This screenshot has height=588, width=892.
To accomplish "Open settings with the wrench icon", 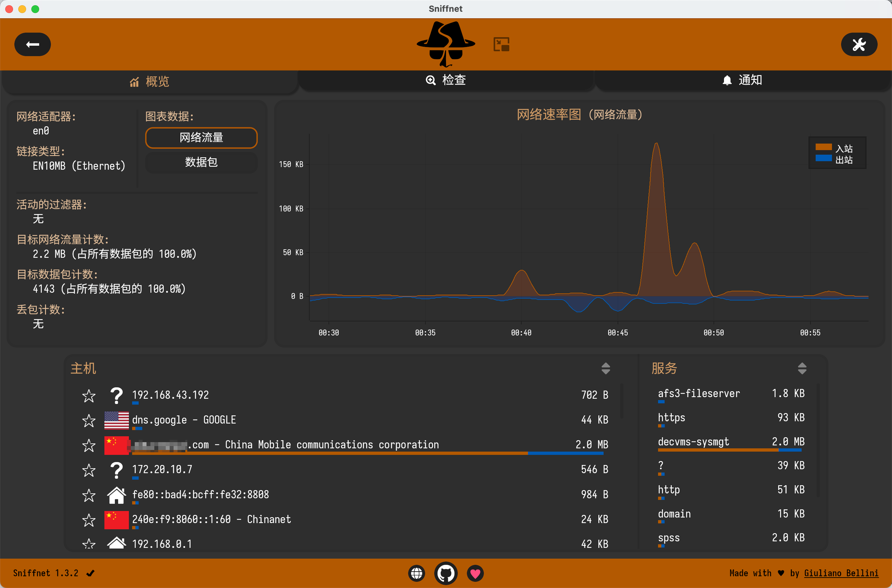I will coord(859,45).
